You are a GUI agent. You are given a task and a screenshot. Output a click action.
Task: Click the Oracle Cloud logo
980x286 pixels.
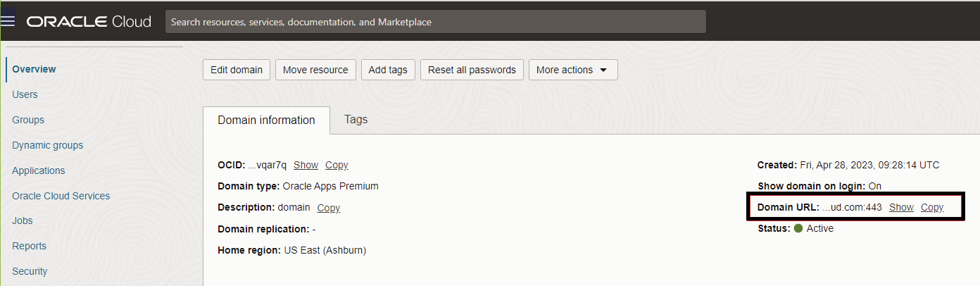point(89,21)
